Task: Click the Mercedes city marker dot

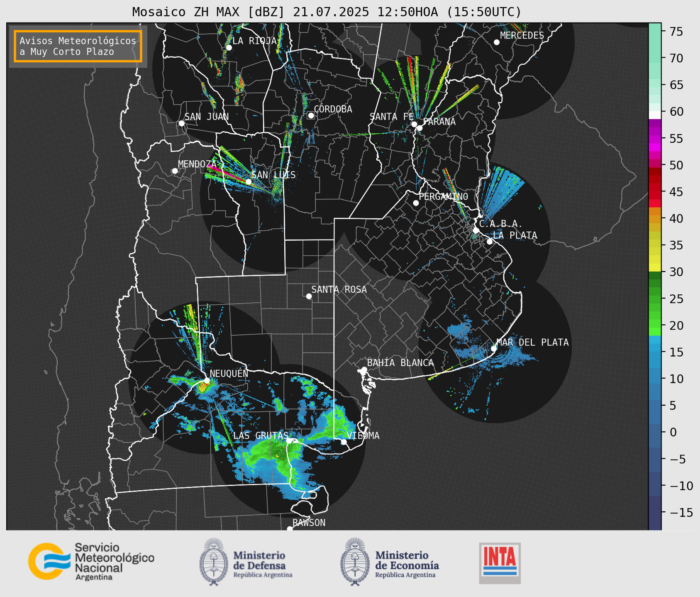Action: coord(496,42)
